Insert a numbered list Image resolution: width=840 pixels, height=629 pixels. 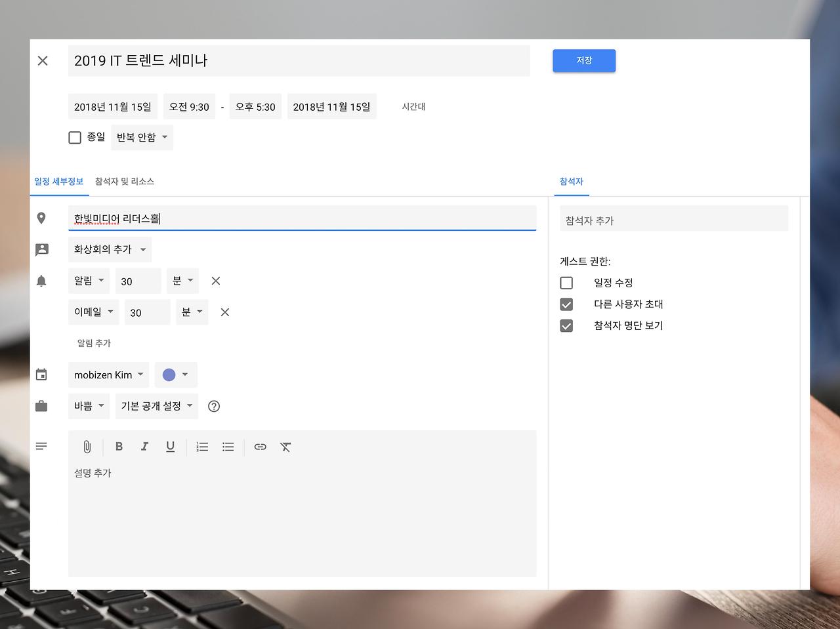click(x=202, y=447)
